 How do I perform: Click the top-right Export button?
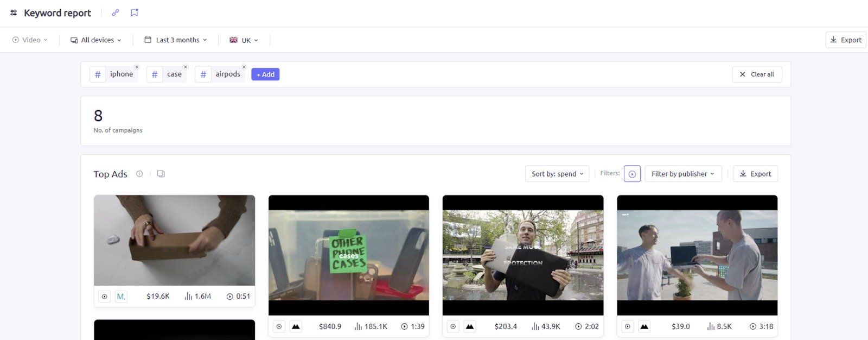[846, 40]
